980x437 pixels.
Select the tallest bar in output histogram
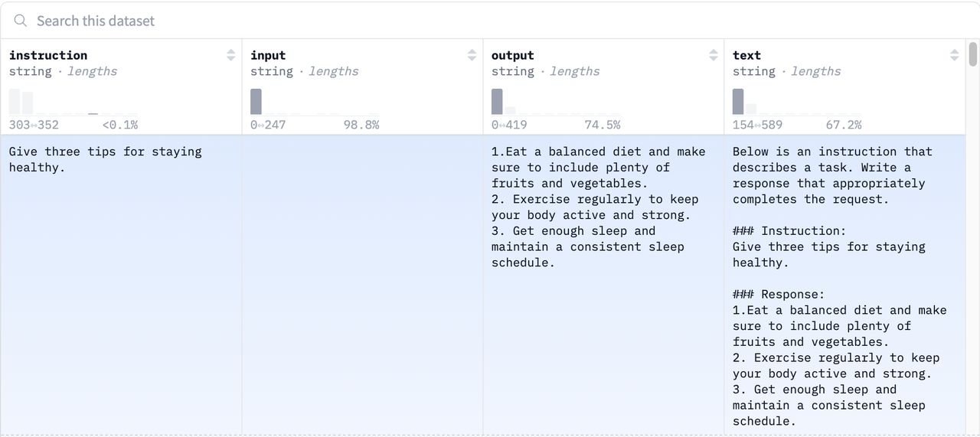point(497,102)
